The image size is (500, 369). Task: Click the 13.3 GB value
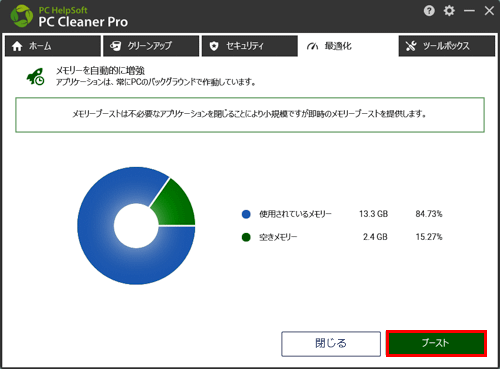click(373, 214)
